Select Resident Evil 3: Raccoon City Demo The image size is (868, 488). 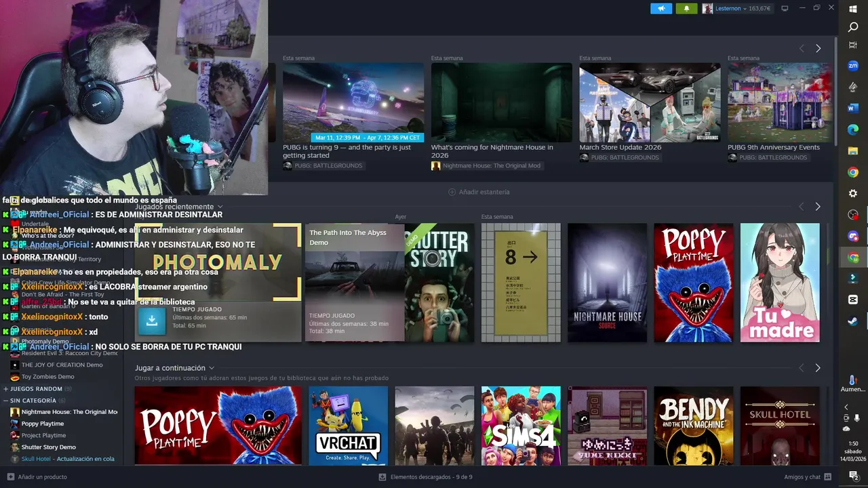(x=64, y=354)
